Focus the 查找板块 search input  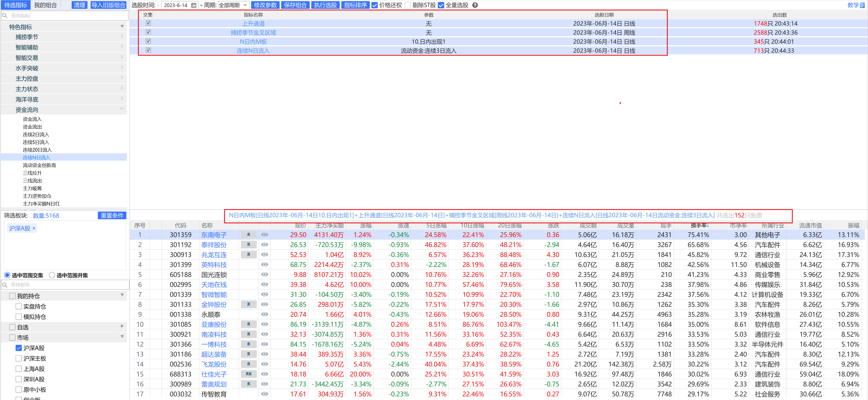coord(65,285)
